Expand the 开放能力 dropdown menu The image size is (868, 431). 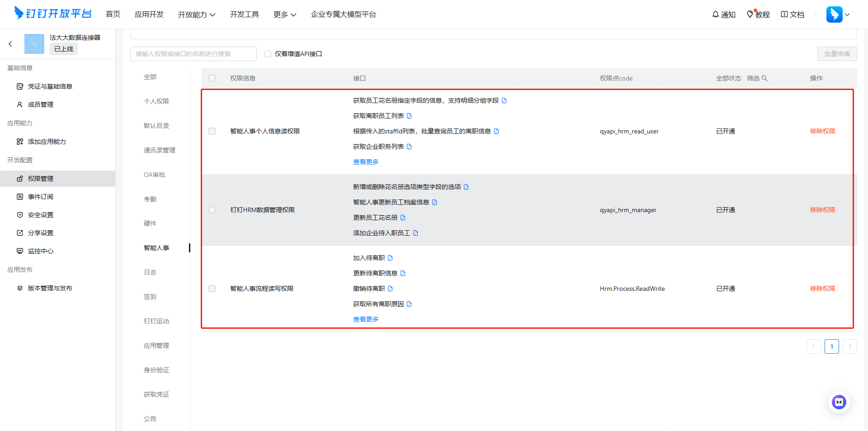(x=197, y=14)
